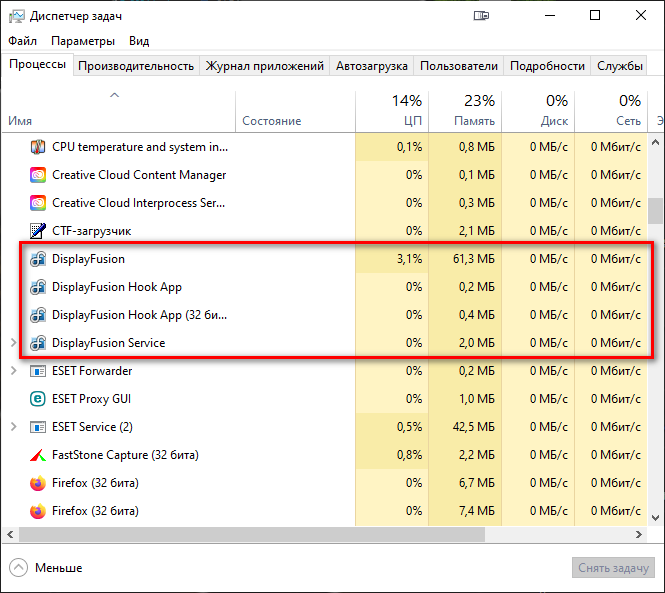The image size is (665, 593).
Task: Click the CPU temperature process icon
Action: pyautogui.click(x=38, y=147)
